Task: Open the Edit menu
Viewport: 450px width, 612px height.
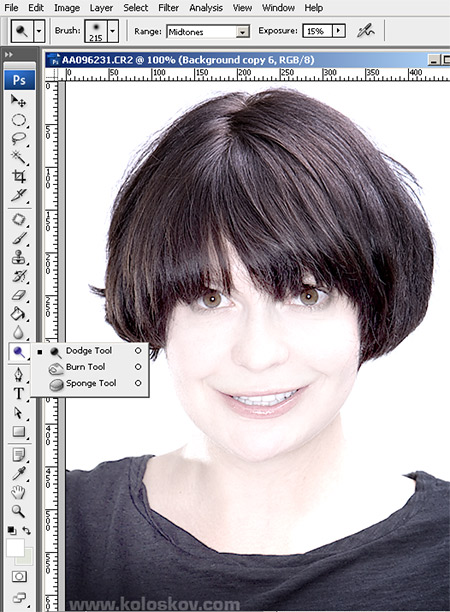Action: [x=36, y=7]
